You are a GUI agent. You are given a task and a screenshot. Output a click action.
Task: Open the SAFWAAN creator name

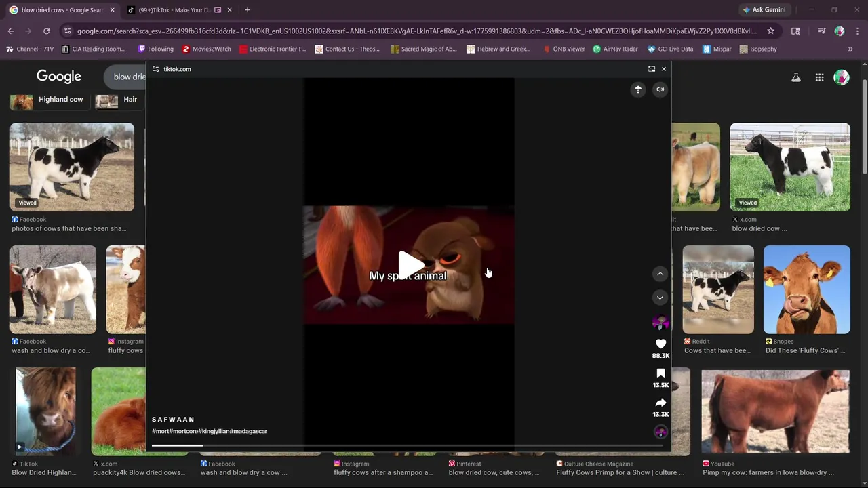click(173, 420)
